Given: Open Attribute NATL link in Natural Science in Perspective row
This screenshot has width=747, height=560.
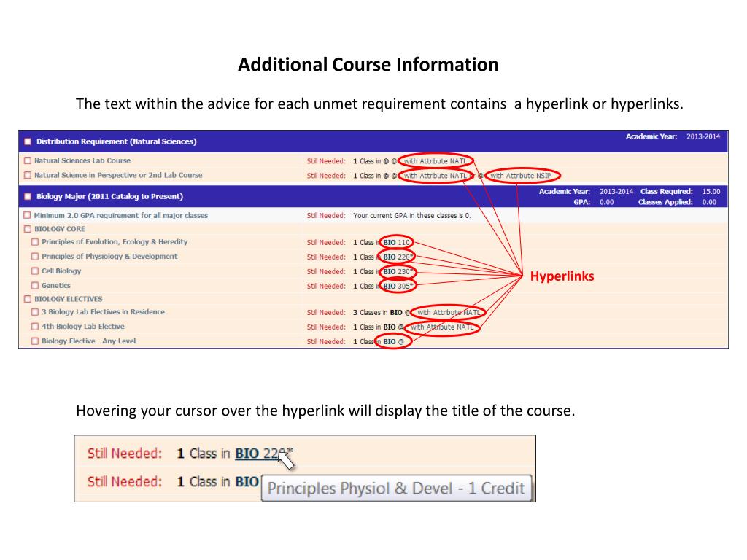Looking at the screenshot, I should [435, 176].
